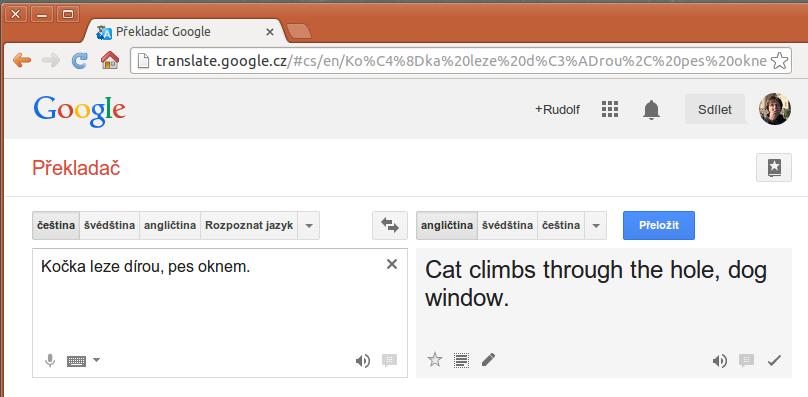Open the Phrasebook star-book icon
Screen dimensions: 808x397
[773, 168]
